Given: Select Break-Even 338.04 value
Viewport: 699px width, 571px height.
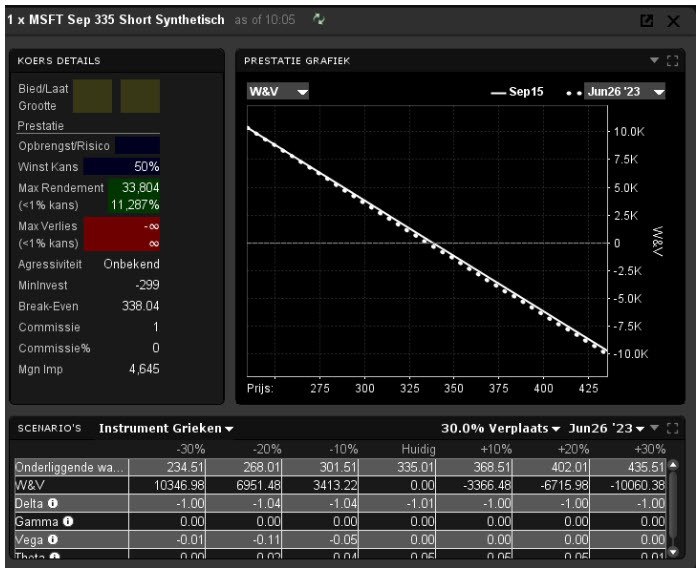Looking at the screenshot, I should click(x=140, y=306).
